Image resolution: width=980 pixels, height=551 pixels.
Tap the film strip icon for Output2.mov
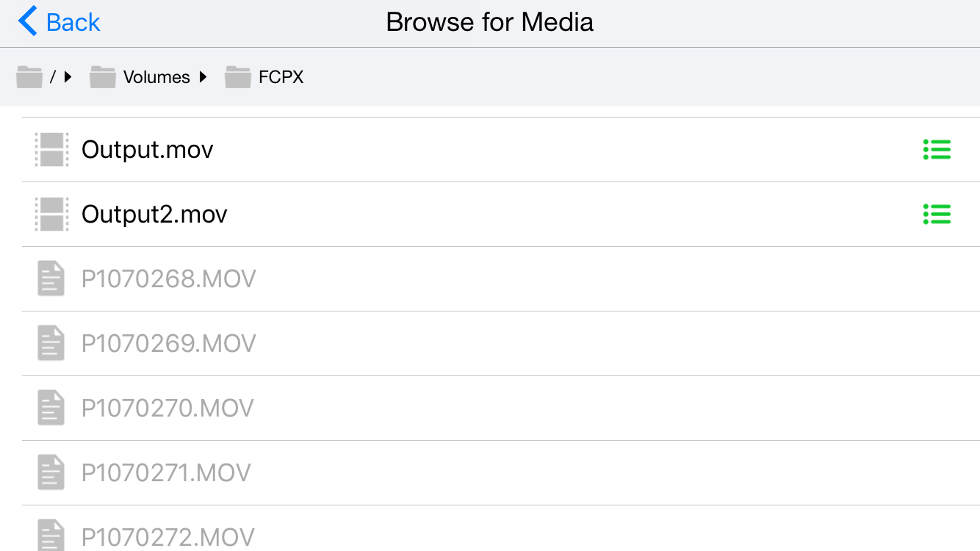point(51,215)
